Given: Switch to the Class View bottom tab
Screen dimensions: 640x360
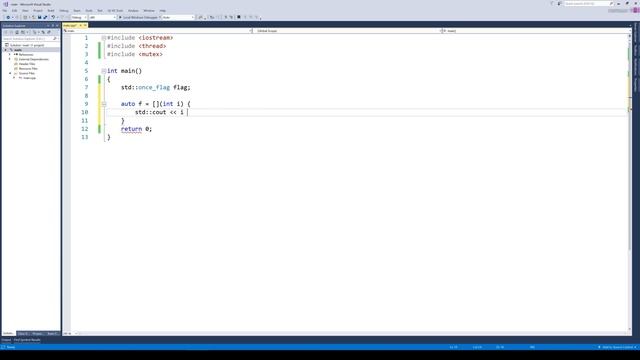Looking at the screenshot, I should [x=22, y=333].
